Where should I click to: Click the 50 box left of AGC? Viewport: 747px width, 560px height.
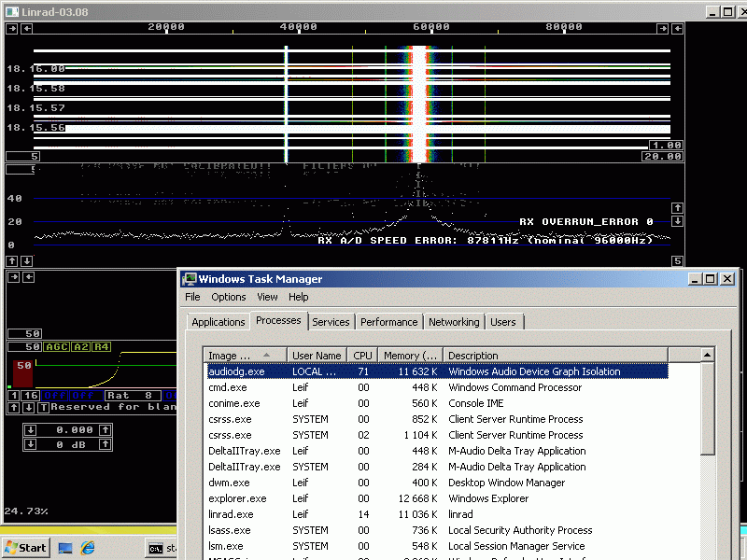click(25, 346)
